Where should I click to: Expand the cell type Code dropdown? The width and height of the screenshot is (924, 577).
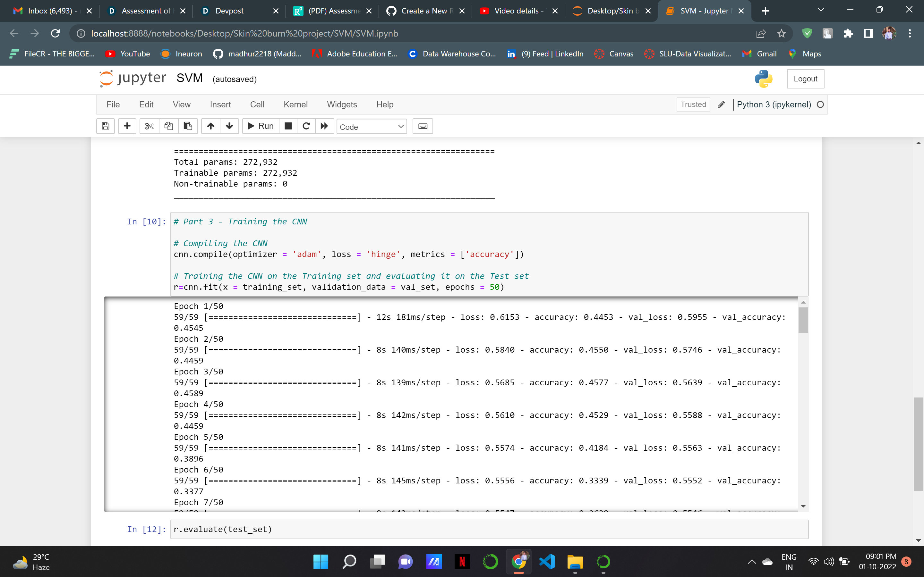click(x=371, y=127)
